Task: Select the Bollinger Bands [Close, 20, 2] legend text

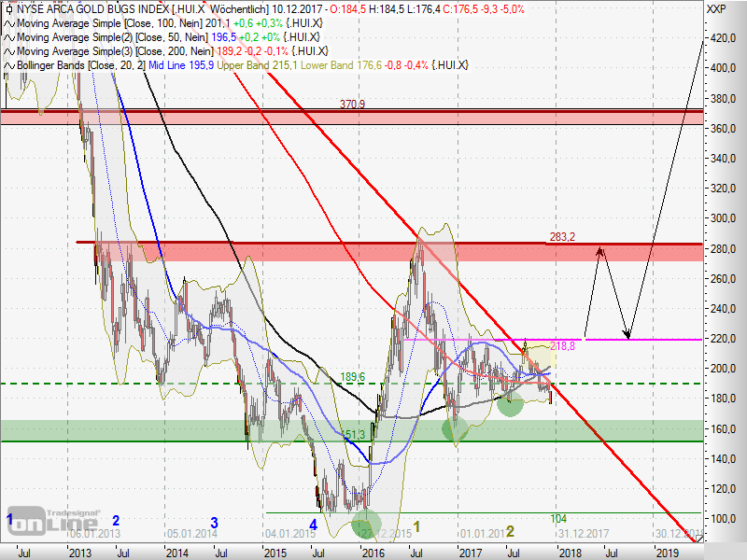Action: (74, 64)
